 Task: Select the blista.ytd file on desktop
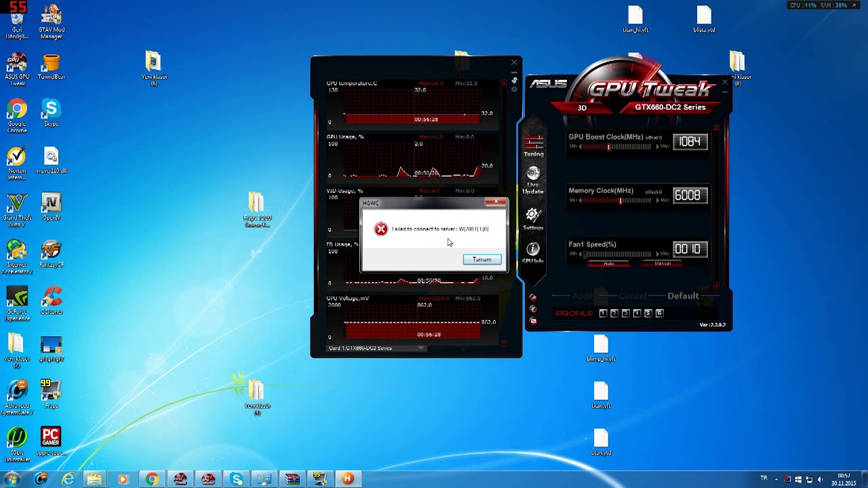704,19
